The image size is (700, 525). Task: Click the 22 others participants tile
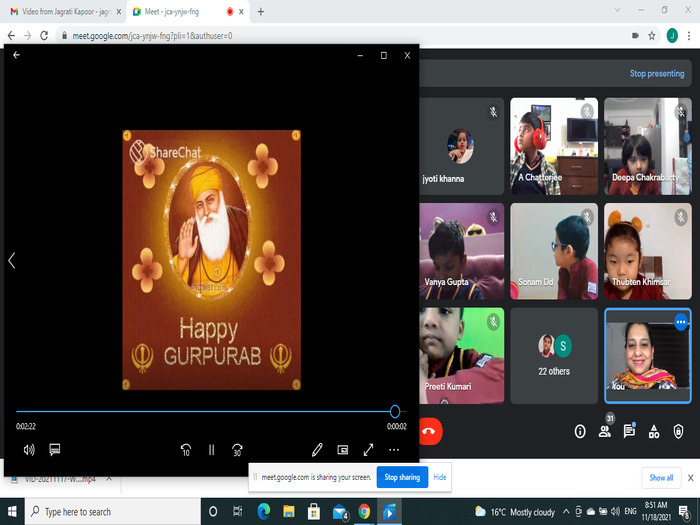[x=554, y=356]
